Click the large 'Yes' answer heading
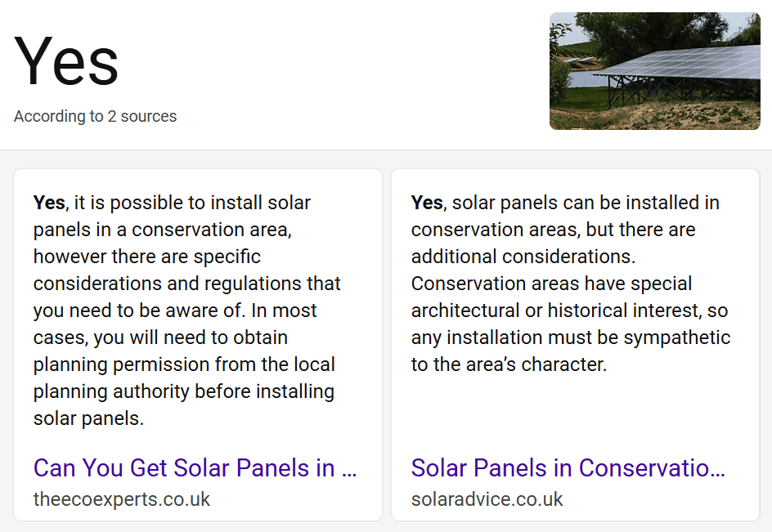This screenshot has width=772, height=532. click(66, 63)
